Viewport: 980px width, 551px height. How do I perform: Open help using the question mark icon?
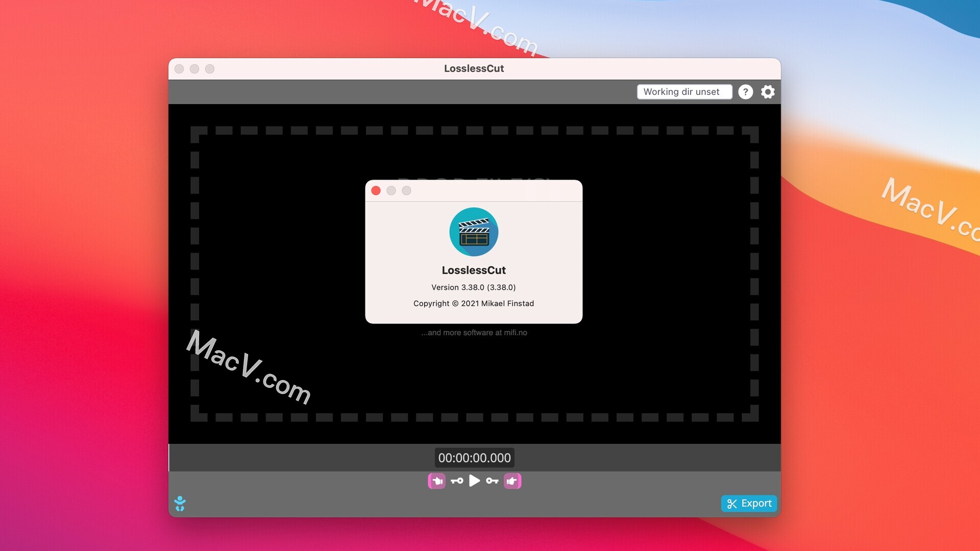pyautogui.click(x=746, y=92)
